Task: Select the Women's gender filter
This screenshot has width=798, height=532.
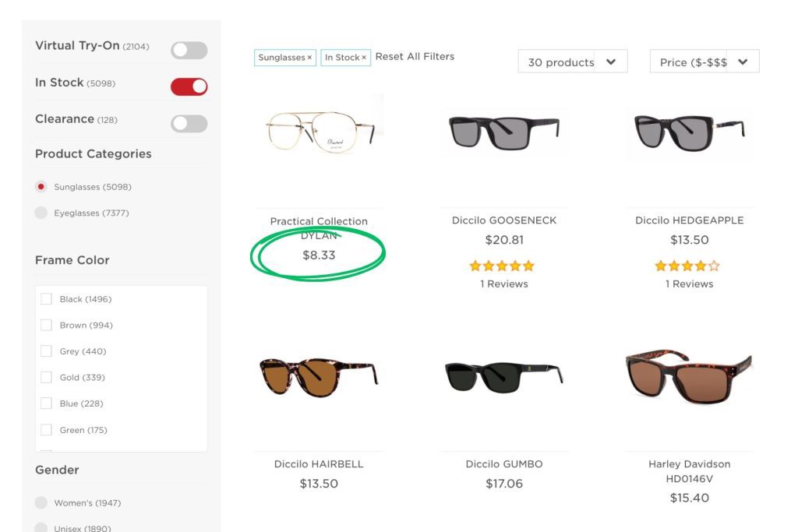Action: tap(41, 502)
